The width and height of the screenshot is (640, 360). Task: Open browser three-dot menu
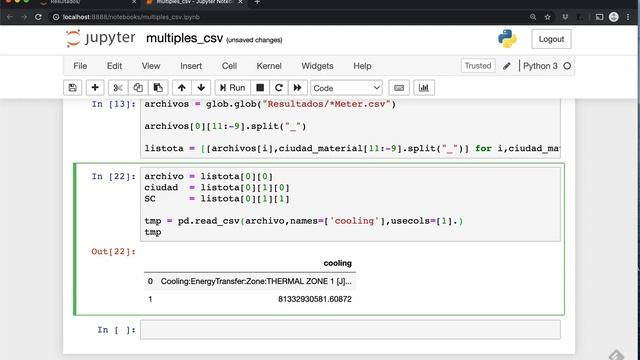pos(628,17)
